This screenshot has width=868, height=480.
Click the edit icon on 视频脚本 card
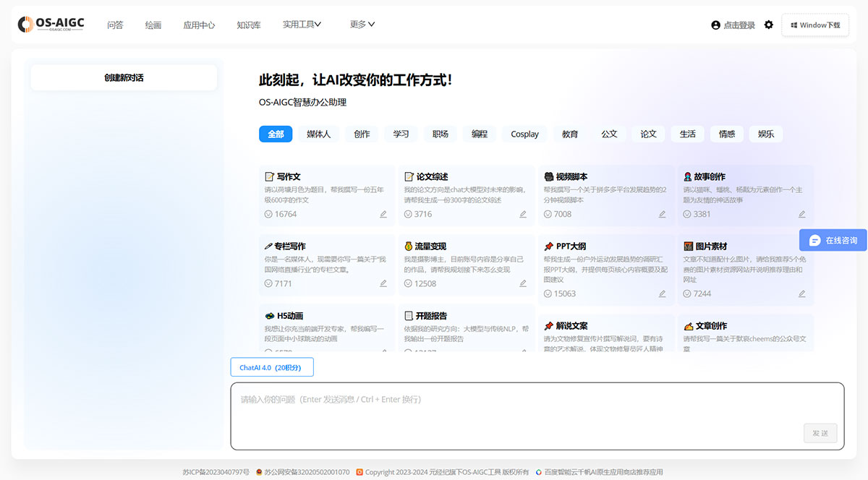[661, 214]
